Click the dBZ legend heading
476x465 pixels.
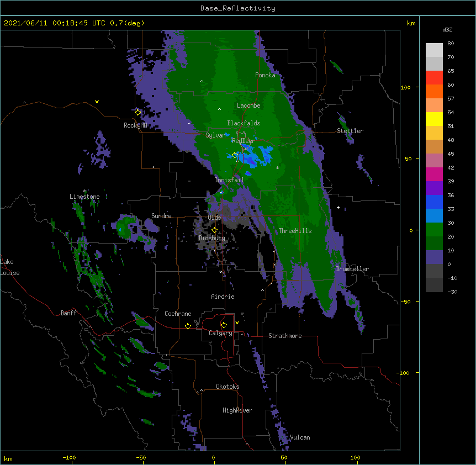(x=447, y=30)
